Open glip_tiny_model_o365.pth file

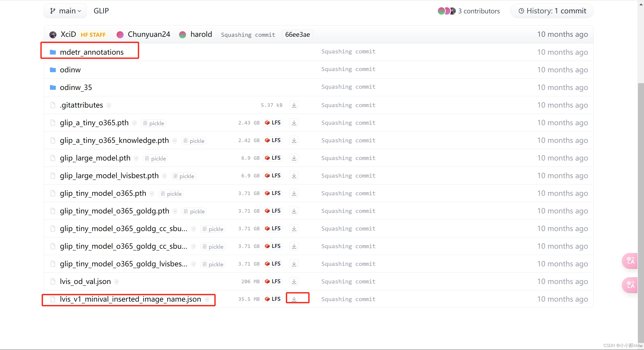[103, 193]
